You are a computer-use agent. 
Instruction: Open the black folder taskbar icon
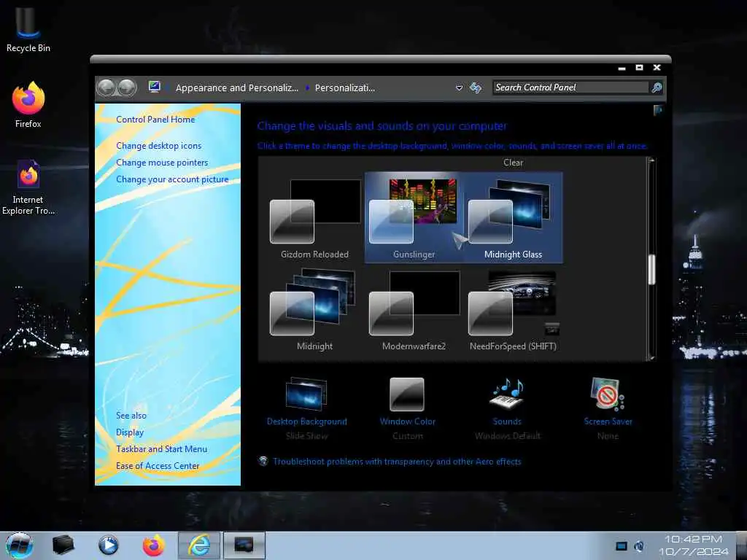tap(63, 545)
